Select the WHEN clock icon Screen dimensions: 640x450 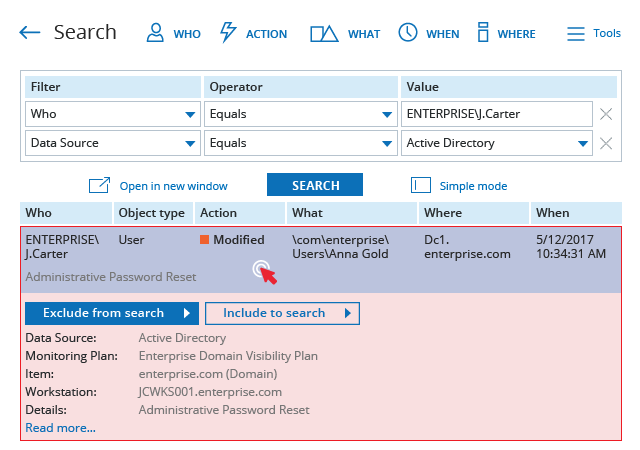point(408,32)
